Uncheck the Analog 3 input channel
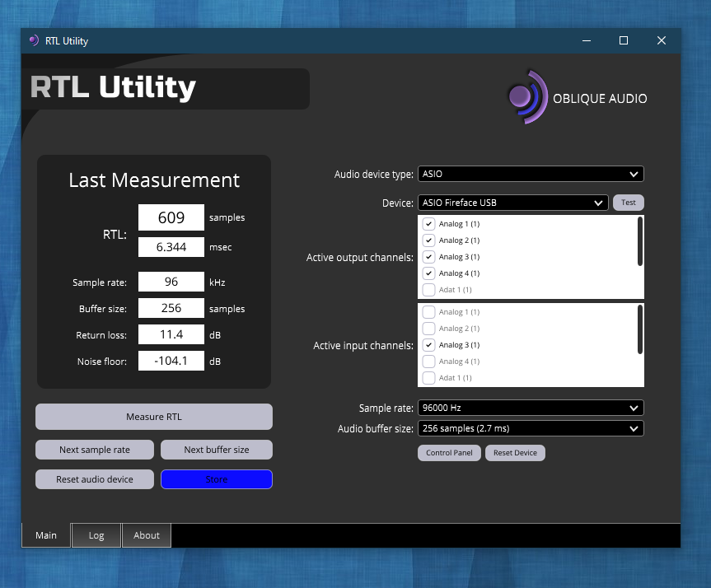The height and width of the screenshot is (588, 711). (x=428, y=345)
